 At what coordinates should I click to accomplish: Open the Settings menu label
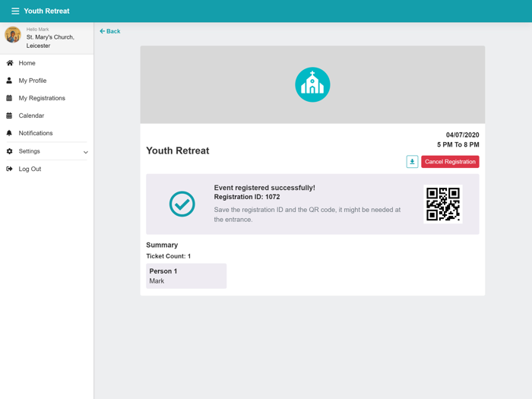[x=29, y=151]
